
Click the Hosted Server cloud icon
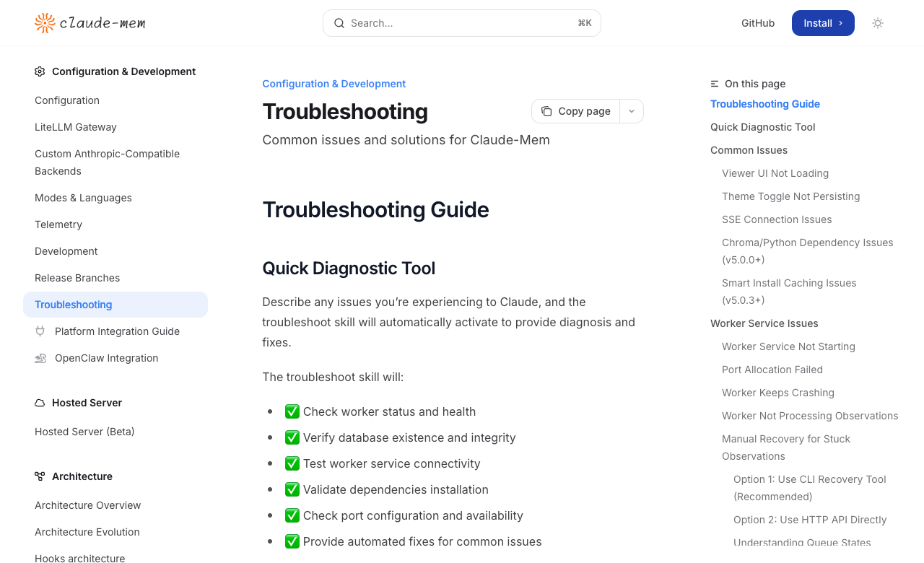click(x=40, y=403)
